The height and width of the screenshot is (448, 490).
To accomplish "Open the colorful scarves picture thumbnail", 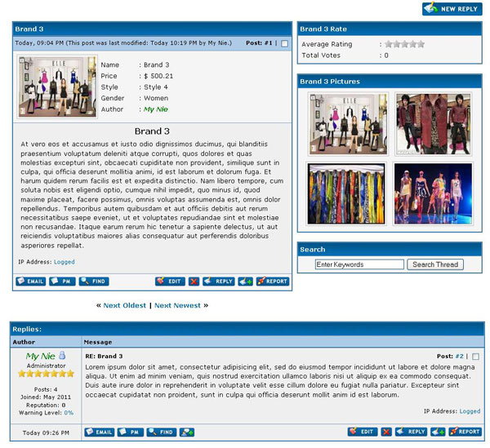I will point(346,194).
